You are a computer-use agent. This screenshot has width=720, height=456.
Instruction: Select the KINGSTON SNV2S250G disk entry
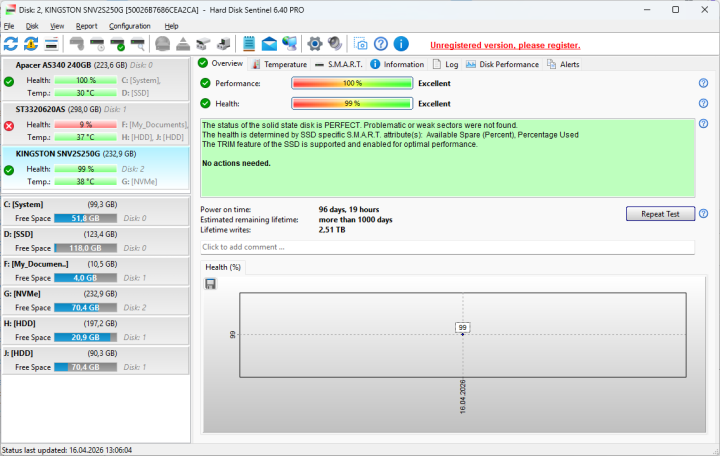pyautogui.click(x=96, y=168)
